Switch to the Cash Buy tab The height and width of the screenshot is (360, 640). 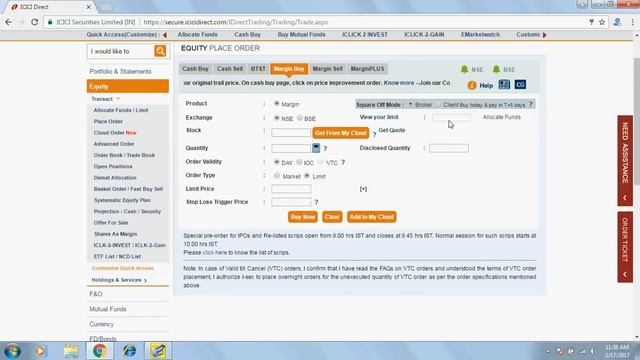coord(195,69)
